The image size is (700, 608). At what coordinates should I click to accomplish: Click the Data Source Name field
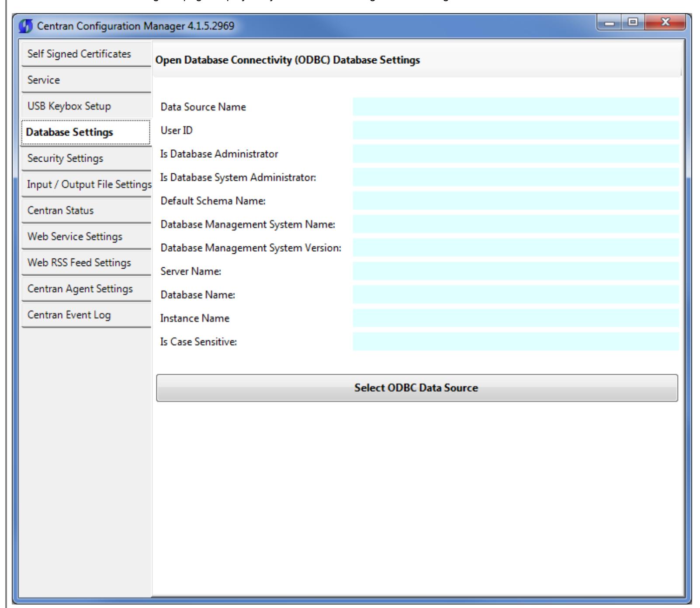[516, 107]
